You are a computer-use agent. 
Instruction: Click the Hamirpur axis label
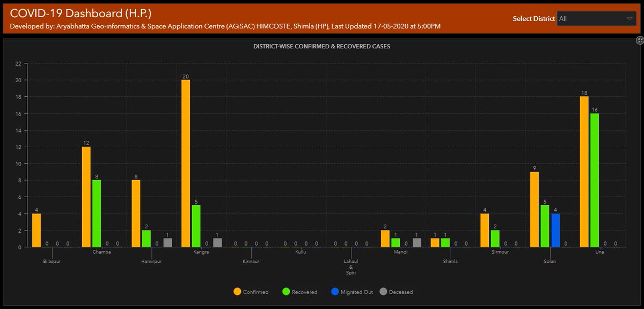click(x=152, y=261)
